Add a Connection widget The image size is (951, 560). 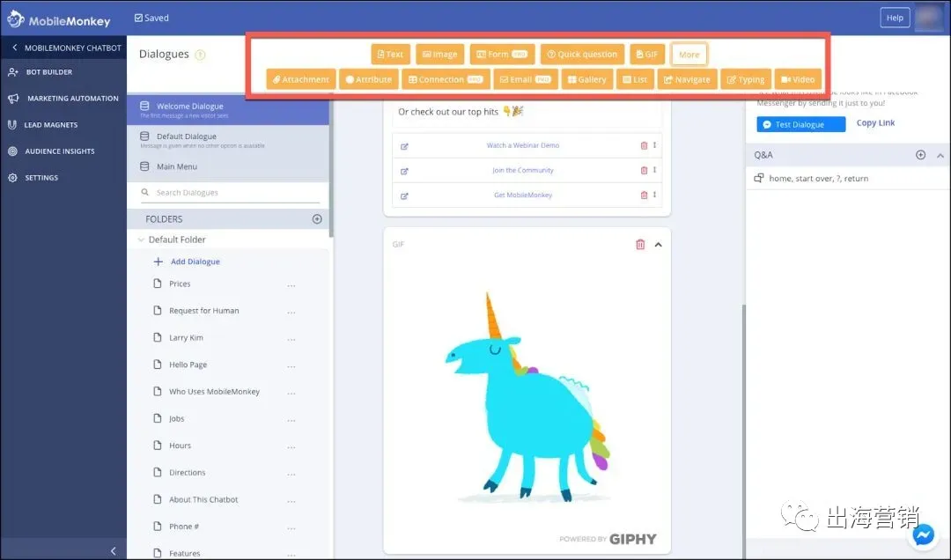[x=446, y=79]
